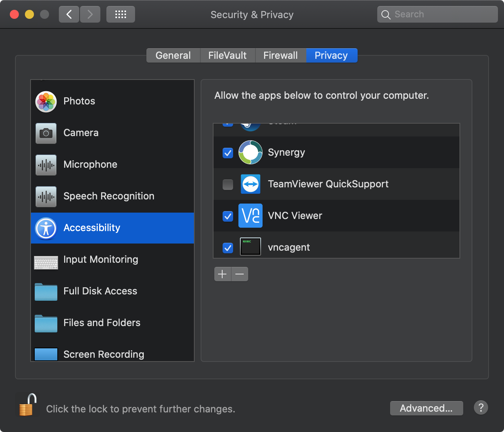Go forward with the right arrow button

tap(90, 14)
